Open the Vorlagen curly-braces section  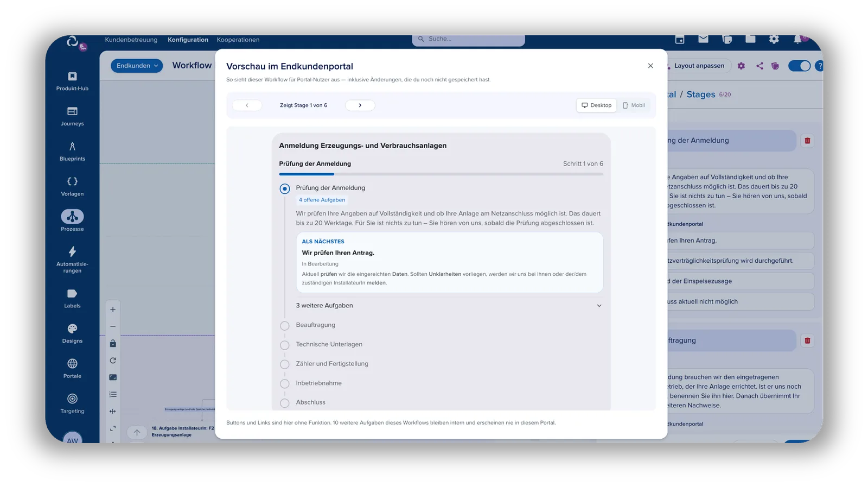coord(72,187)
